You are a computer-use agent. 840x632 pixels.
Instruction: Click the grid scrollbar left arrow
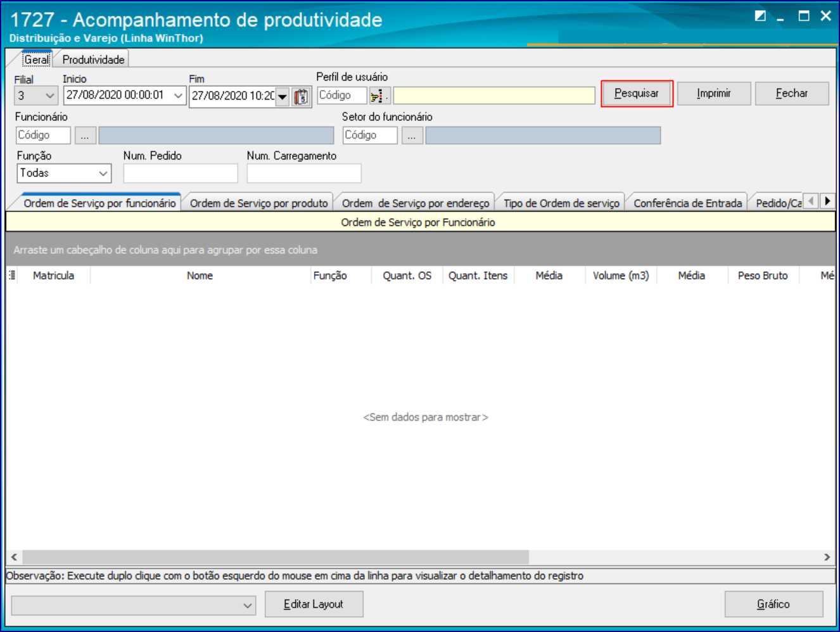click(x=14, y=557)
